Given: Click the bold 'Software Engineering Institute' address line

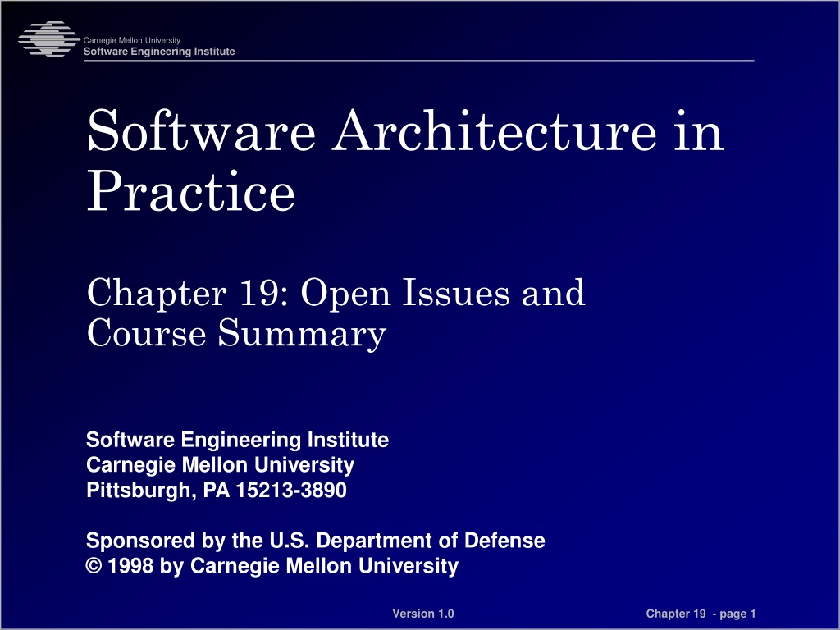Looking at the screenshot, I should click(237, 440).
